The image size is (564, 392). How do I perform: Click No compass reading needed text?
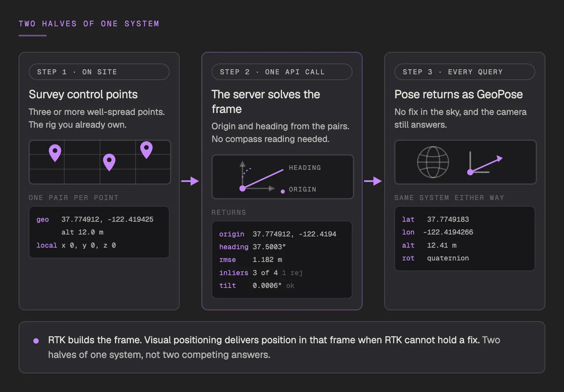click(x=270, y=139)
